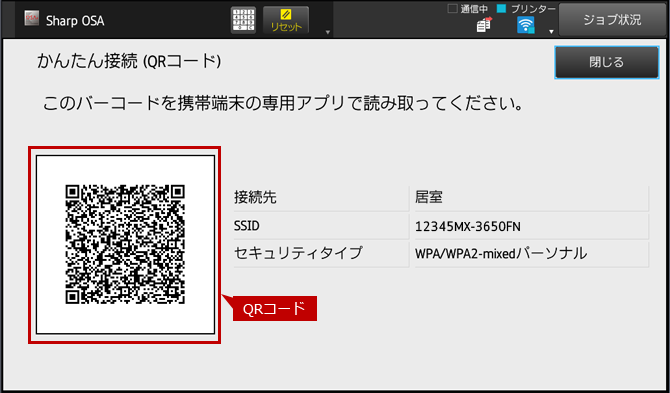Screen dimensions: 670x393
Task: Click the かんたん接続 (QRコード) title
Action: [129, 62]
